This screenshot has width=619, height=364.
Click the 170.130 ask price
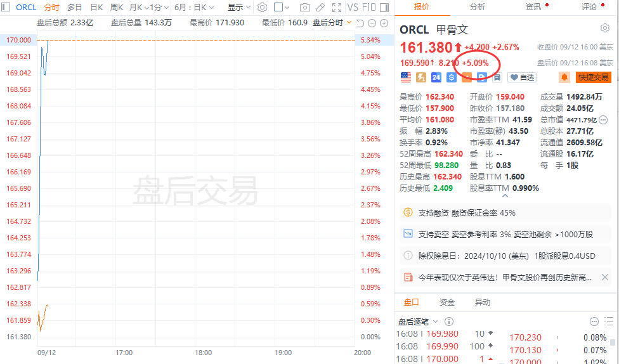click(525, 350)
